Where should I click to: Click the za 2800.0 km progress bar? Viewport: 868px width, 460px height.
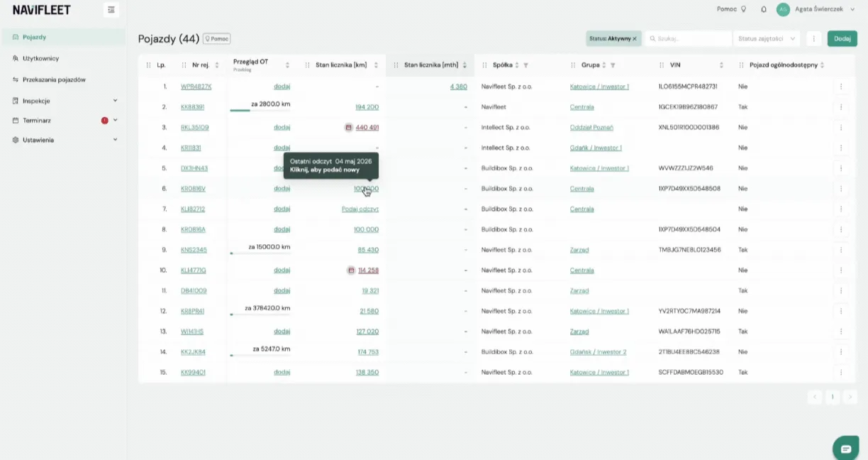pyautogui.click(x=260, y=111)
